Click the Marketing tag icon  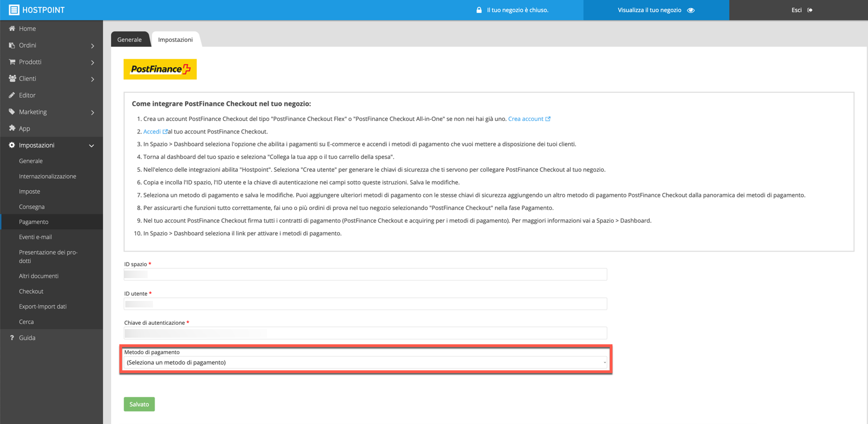pos(12,112)
